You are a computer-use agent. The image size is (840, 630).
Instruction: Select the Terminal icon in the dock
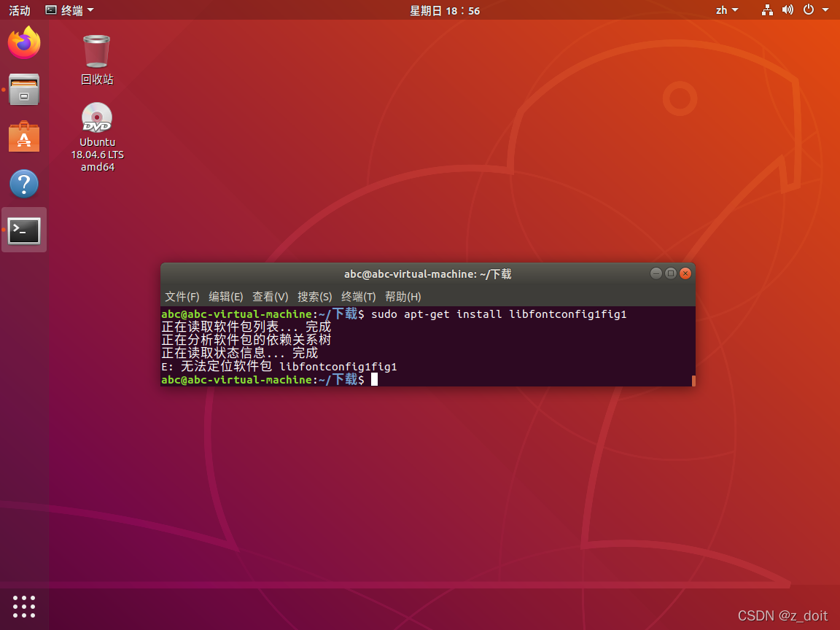click(x=23, y=229)
